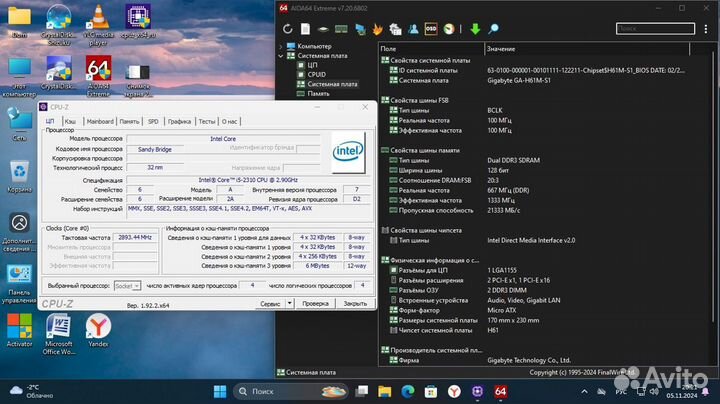The image size is (720, 404).
Task: Open VLC media player desktop icon
Action: tap(98, 25)
